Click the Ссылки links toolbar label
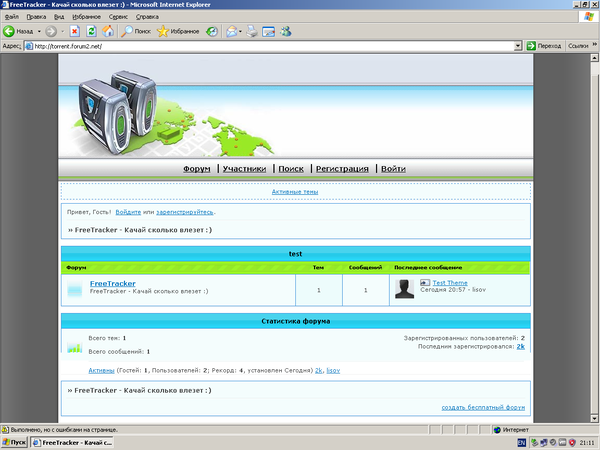 click(x=578, y=46)
